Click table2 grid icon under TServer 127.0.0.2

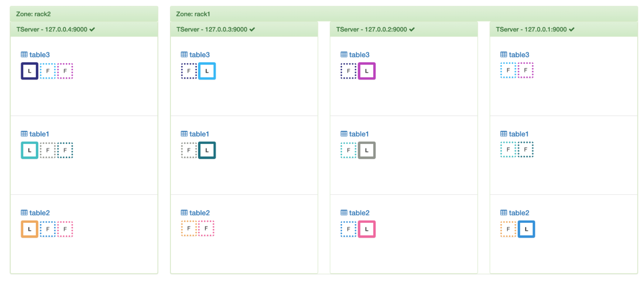coord(344,213)
